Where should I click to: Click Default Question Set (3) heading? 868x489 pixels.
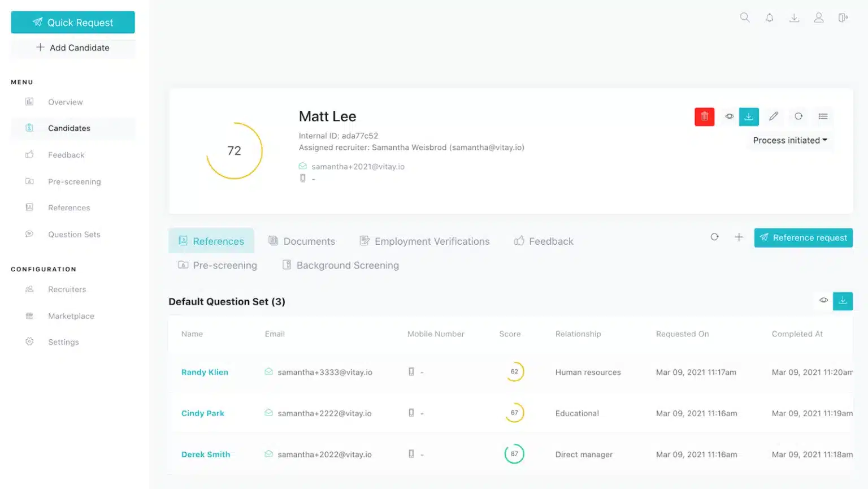pyautogui.click(x=227, y=301)
